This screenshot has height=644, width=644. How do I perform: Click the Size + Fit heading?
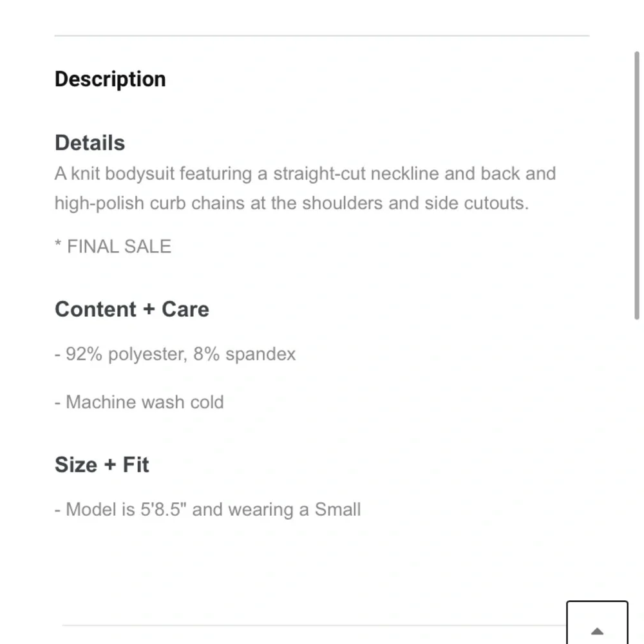point(102,465)
